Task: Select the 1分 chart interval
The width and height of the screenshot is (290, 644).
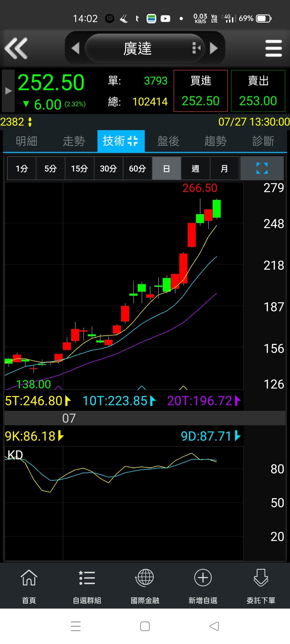Action: (22, 168)
